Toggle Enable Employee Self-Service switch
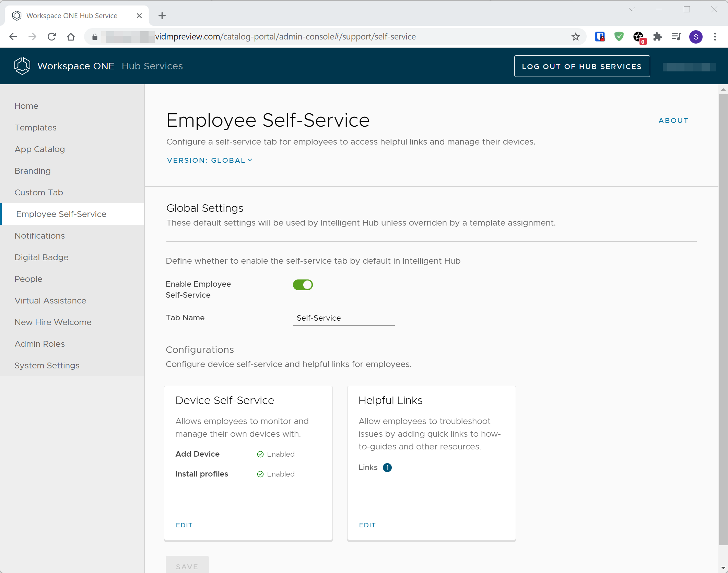728x573 pixels. pyautogui.click(x=303, y=285)
